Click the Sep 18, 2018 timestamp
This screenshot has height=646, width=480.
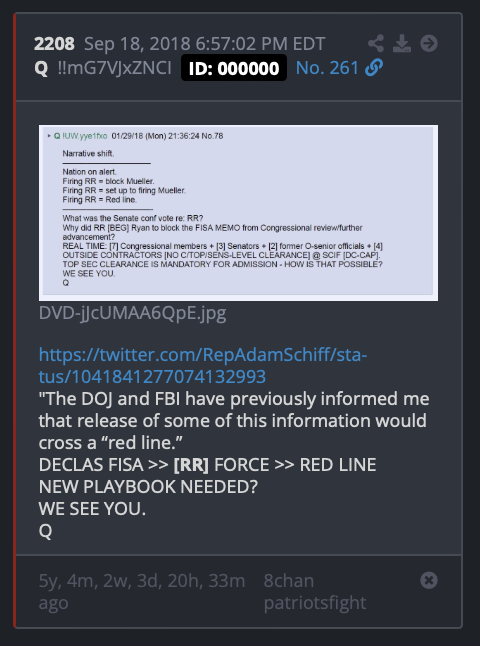coord(205,44)
